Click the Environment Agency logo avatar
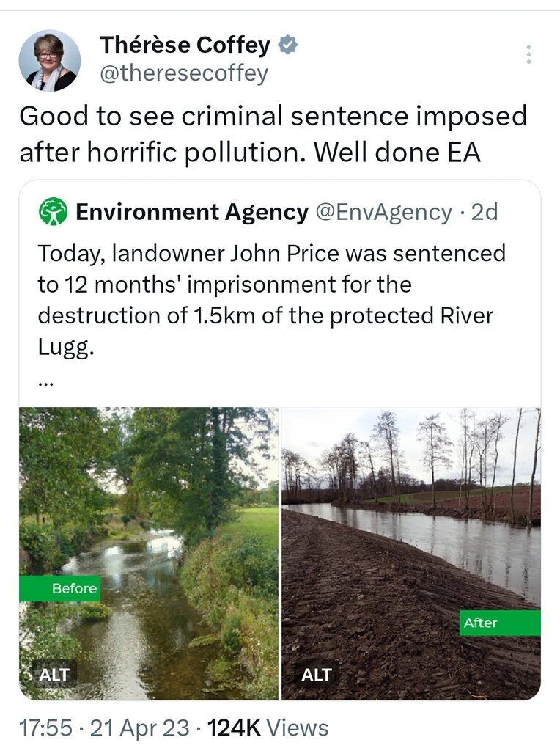The height and width of the screenshot is (751, 560). point(53,212)
